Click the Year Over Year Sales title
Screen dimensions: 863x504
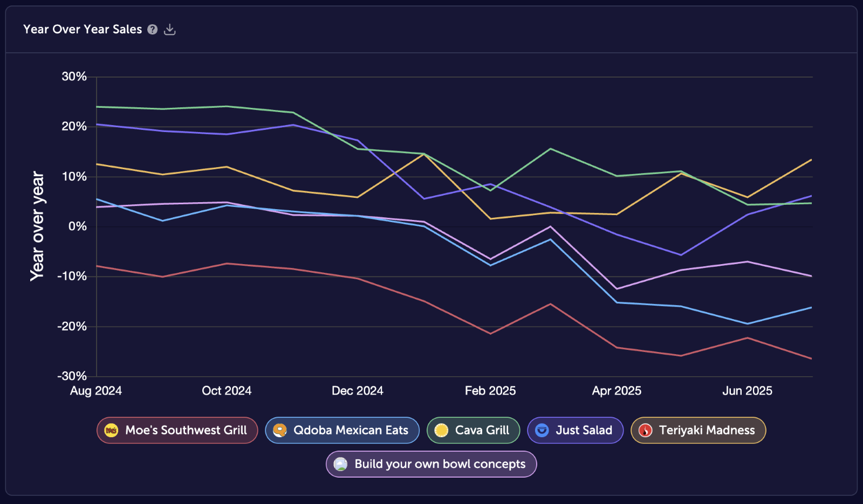coord(83,30)
